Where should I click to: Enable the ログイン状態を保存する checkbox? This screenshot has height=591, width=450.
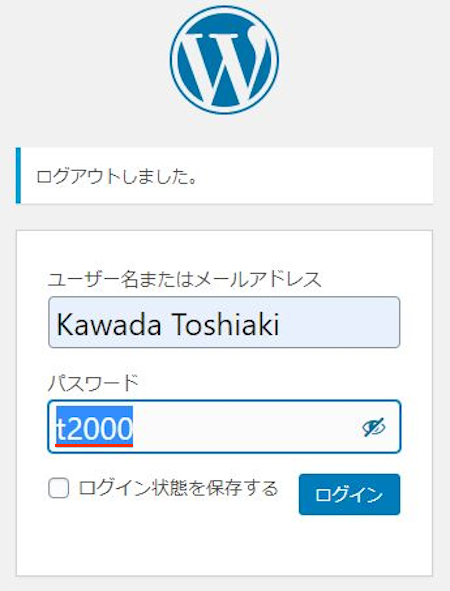tap(59, 488)
